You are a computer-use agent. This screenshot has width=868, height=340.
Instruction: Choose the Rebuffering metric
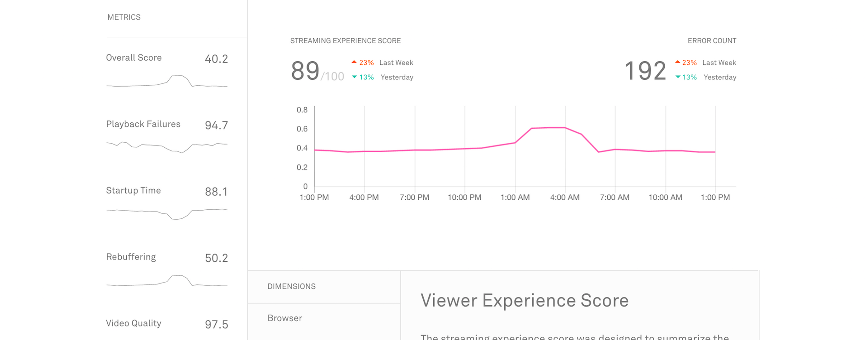click(131, 257)
